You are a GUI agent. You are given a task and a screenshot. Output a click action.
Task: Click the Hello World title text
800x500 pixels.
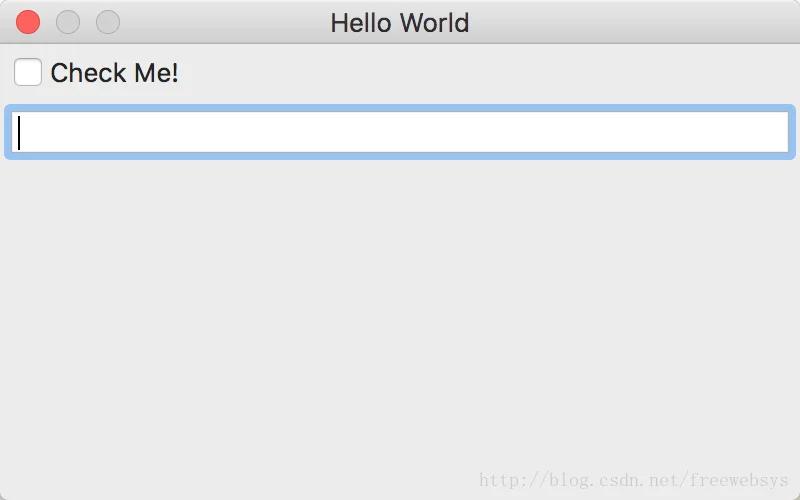point(399,23)
